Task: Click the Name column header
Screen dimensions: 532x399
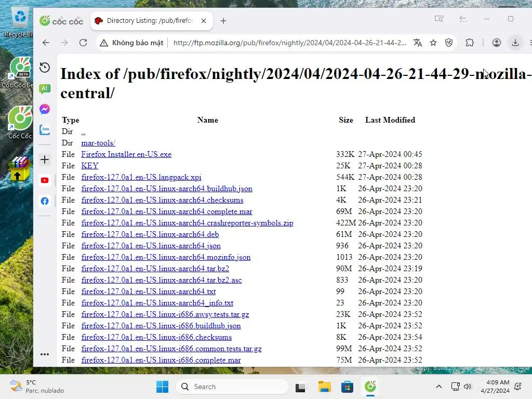Action: 208,120
